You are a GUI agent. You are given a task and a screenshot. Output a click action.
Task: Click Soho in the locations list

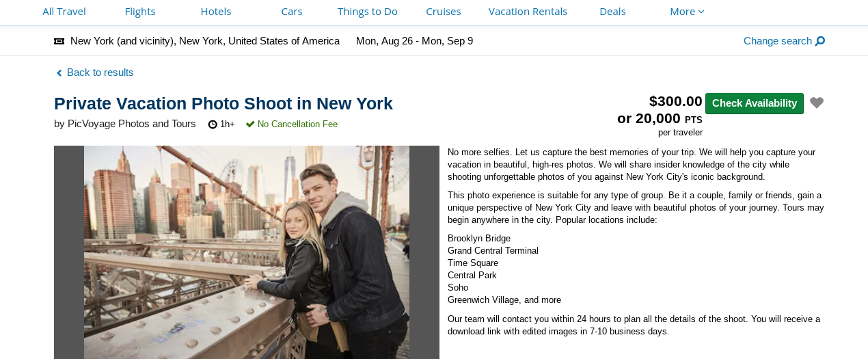coord(458,288)
